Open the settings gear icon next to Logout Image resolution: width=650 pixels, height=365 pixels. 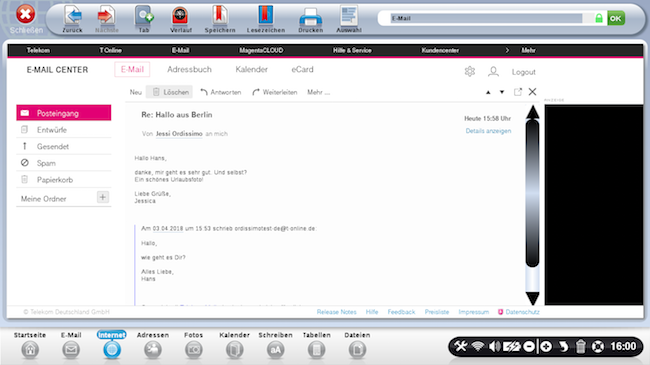[470, 71]
